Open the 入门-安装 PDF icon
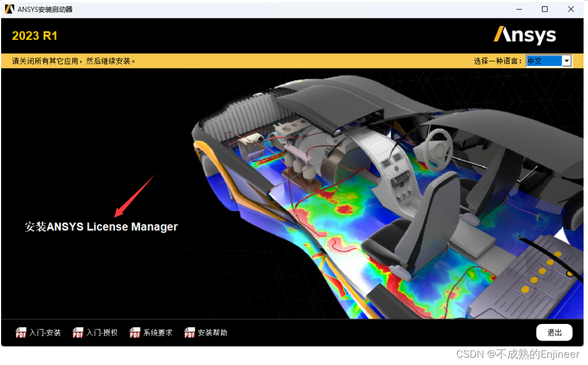The image size is (588, 365). point(21,332)
